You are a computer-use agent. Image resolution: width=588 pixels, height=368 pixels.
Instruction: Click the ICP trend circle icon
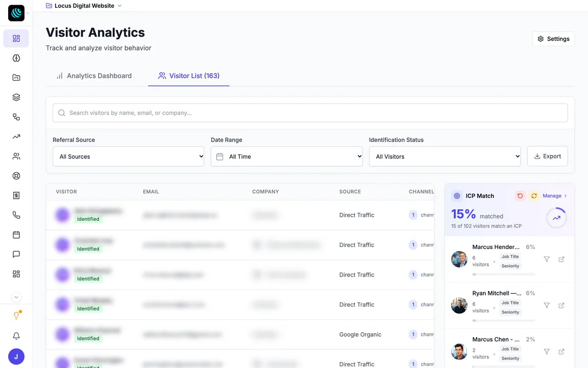coord(556,218)
